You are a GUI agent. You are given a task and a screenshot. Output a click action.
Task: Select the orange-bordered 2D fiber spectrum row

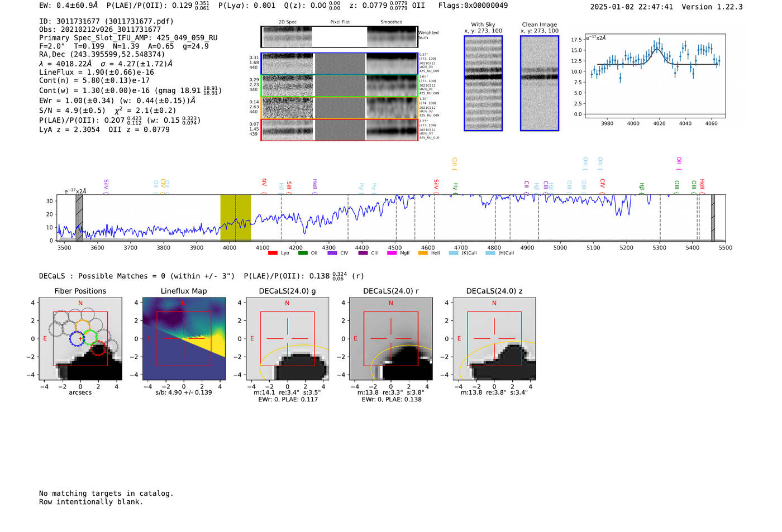pos(340,108)
